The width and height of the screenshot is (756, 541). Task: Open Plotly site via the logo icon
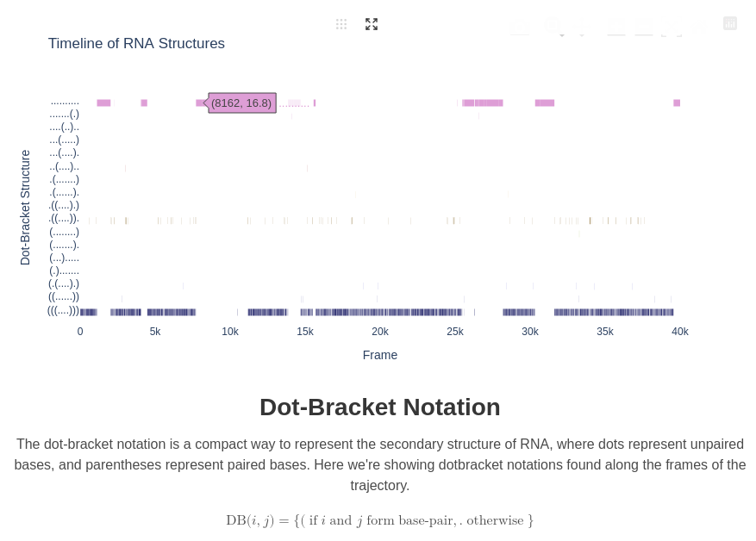click(x=729, y=23)
